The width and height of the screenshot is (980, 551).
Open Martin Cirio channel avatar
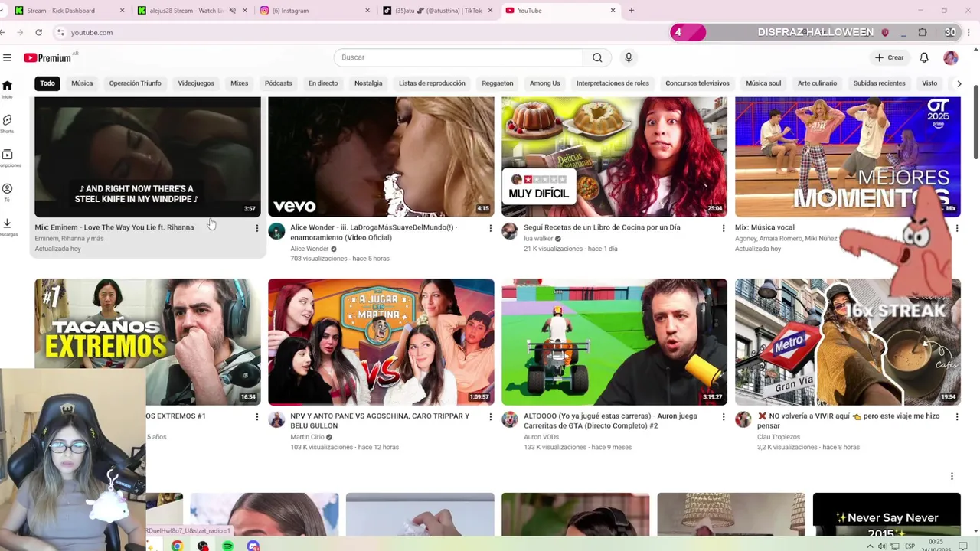click(276, 419)
